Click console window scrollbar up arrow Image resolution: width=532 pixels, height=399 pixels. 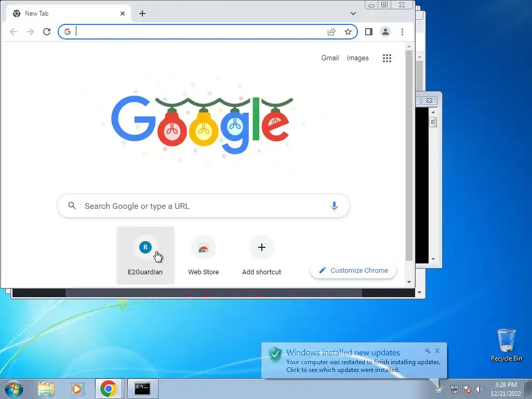click(x=433, y=112)
